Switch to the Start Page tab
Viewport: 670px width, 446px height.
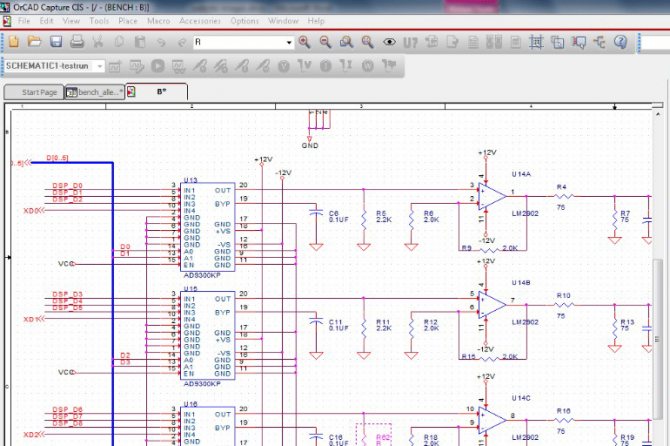tap(34, 92)
